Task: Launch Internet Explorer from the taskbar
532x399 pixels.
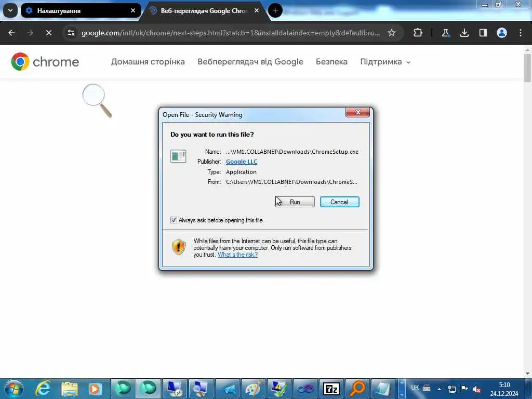Action: click(43, 389)
